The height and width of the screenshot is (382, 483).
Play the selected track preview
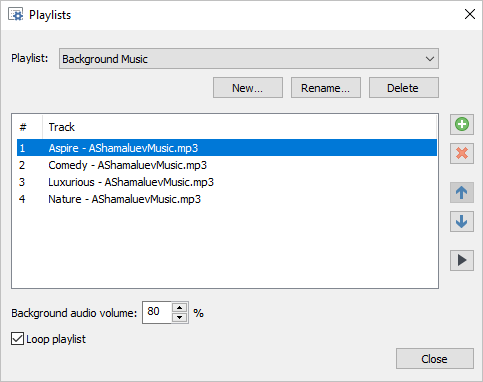462,260
